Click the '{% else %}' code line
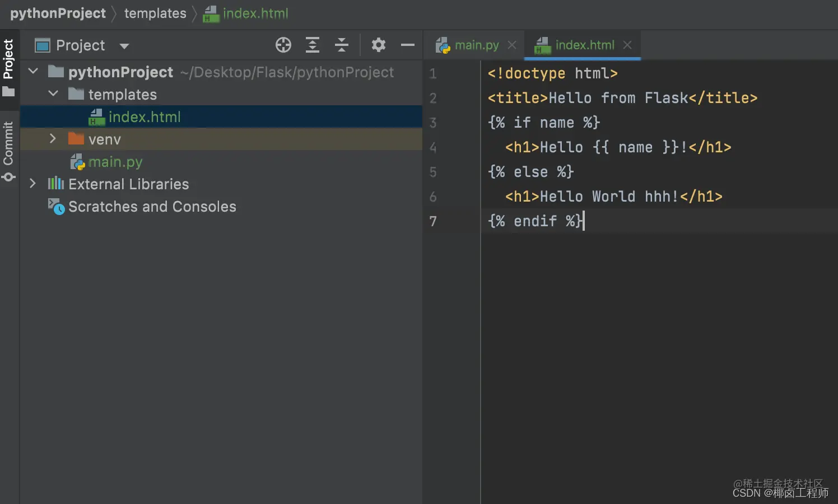The image size is (838, 504). pyautogui.click(x=531, y=172)
